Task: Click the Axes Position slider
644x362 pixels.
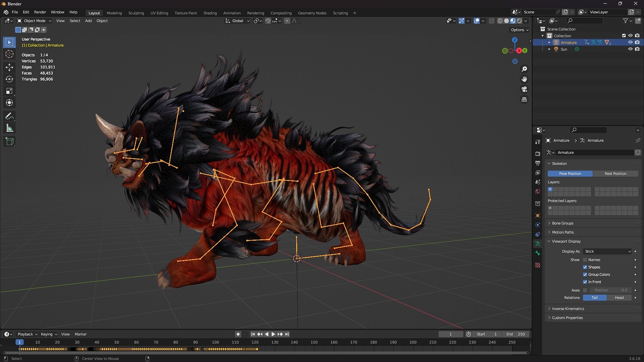Action: coord(610,290)
